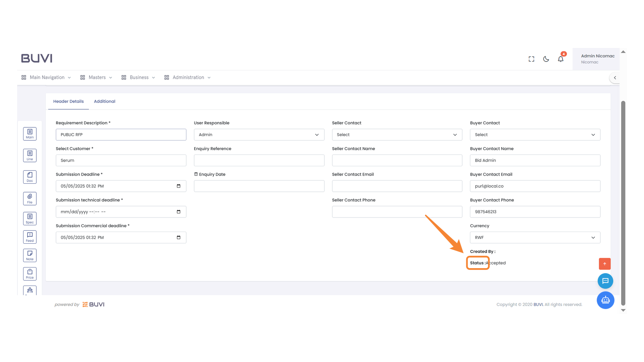Open the chatbot robot button
Screen dimensions: 644x362
click(605, 300)
